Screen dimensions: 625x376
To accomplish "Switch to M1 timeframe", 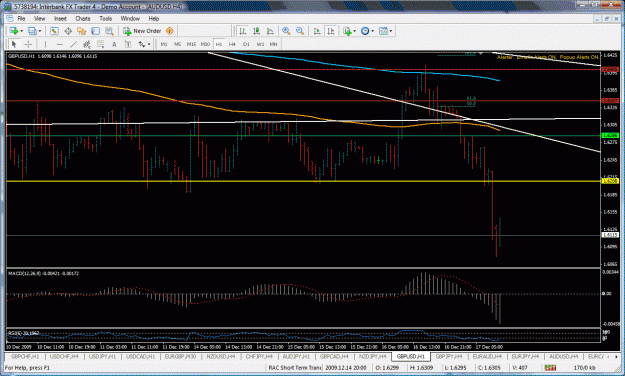I will click(164, 44).
